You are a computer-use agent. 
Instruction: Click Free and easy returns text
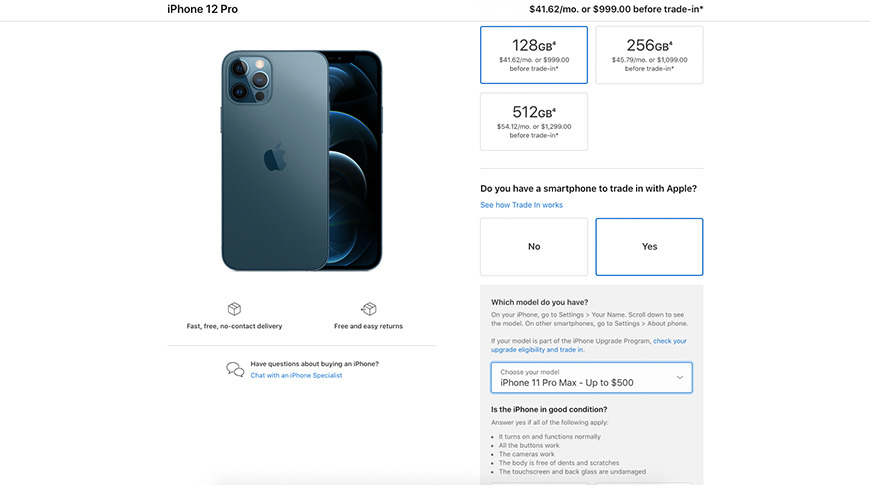[x=368, y=326]
